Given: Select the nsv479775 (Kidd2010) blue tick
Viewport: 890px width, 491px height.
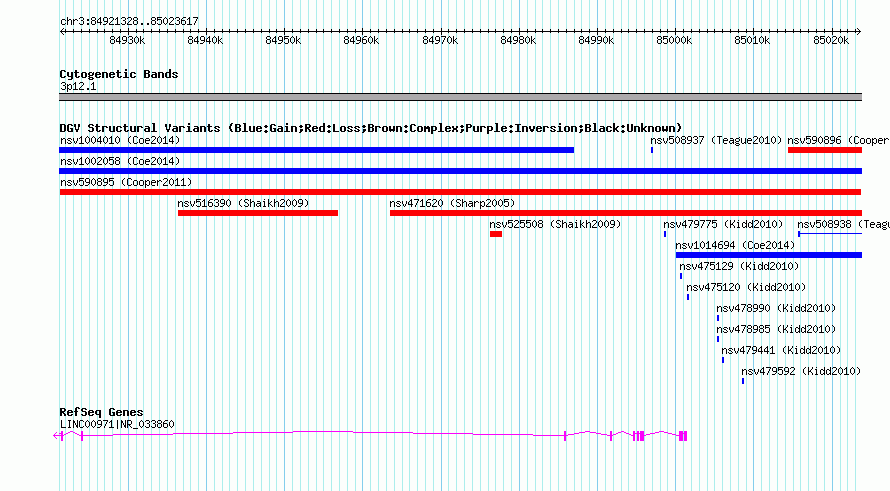Looking at the screenshot, I should tap(665, 234).
